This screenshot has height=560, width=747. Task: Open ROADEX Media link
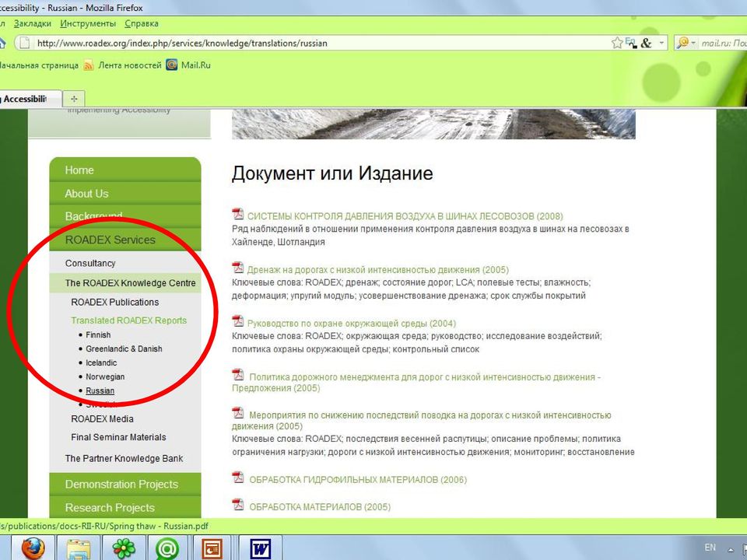pos(102,418)
